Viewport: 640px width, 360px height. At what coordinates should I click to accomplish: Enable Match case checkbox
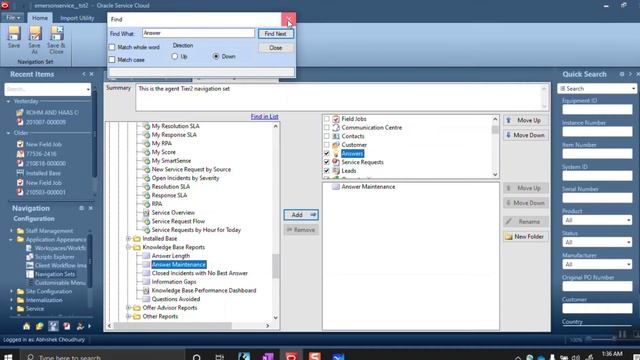112,60
